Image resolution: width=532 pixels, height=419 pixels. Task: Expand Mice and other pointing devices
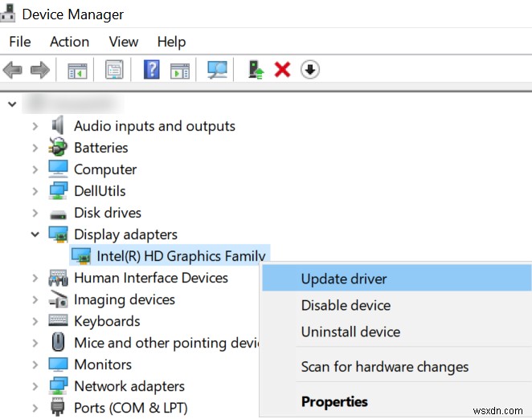[x=35, y=343]
